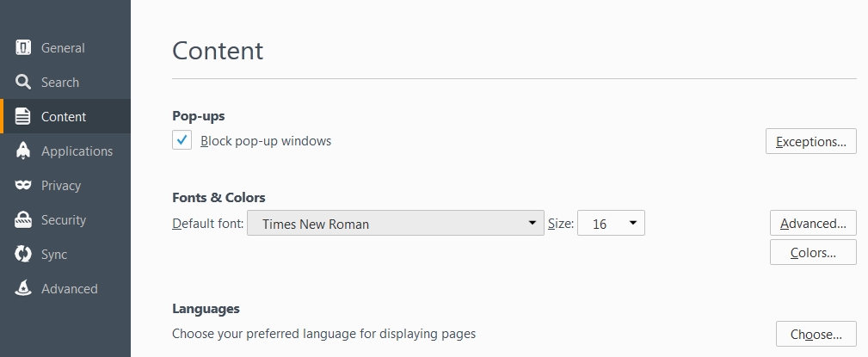Click the Privacy mask icon
868x357 pixels.
point(23,186)
